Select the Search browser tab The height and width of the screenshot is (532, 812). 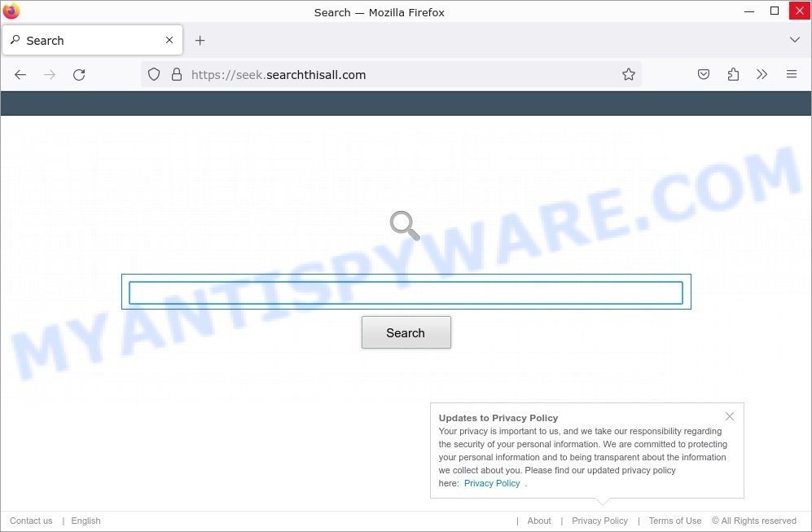click(x=92, y=40)
